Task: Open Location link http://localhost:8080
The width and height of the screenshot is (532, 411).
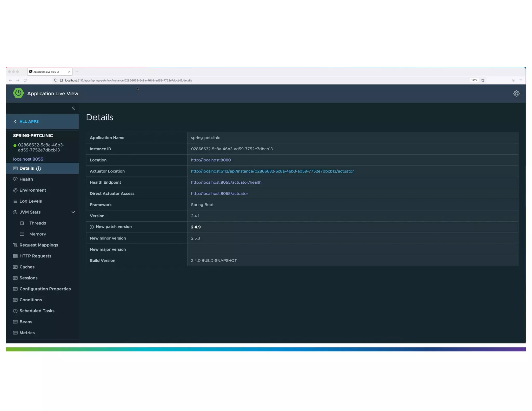Action: [x=211, y=160]
